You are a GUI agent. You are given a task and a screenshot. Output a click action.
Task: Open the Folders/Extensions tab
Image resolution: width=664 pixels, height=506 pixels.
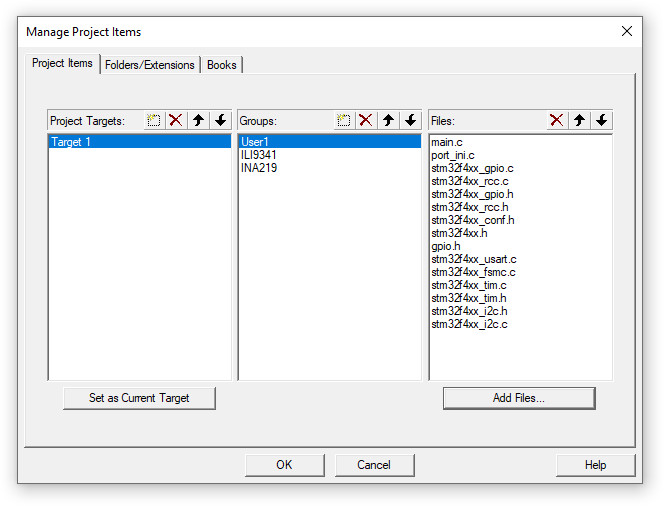(149, 65)
